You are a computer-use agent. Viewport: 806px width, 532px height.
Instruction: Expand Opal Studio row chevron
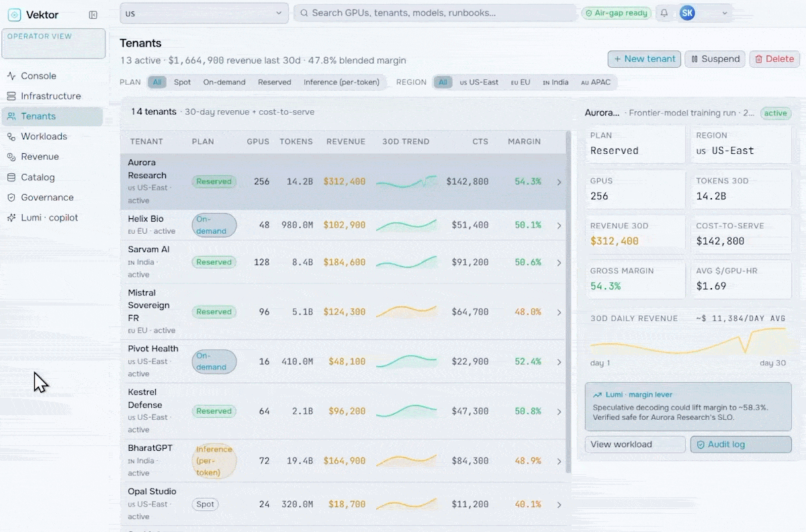coord(559,504)
